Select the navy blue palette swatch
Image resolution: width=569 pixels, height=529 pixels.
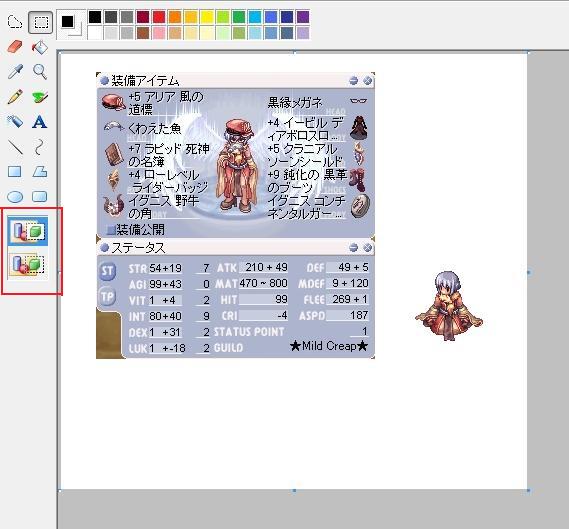tap(287, 17)
